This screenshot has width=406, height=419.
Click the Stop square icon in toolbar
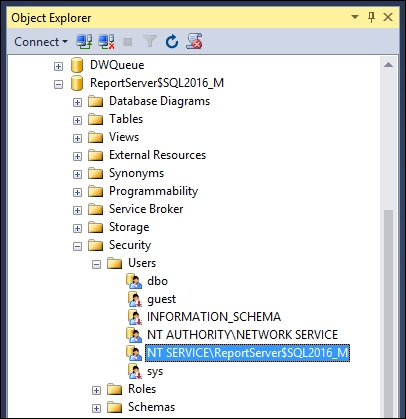[128, 42]
